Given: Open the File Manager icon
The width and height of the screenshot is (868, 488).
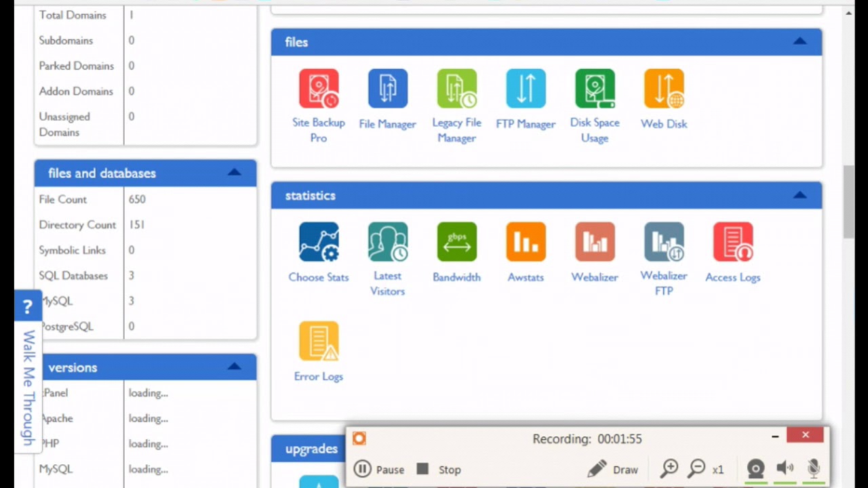Looking at the screenshot, I should click(x=388, y=89).
